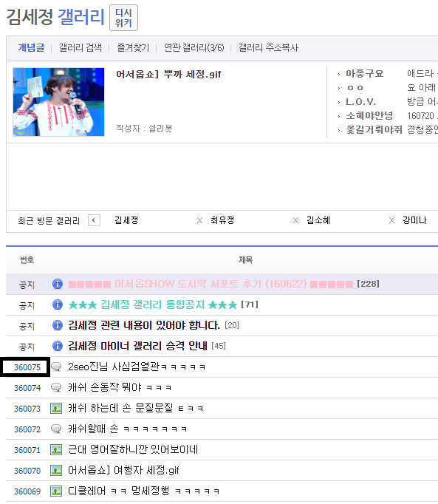
Task: Click image icon of post 360071
Action: pyautogui.click(x=56, y=449)
